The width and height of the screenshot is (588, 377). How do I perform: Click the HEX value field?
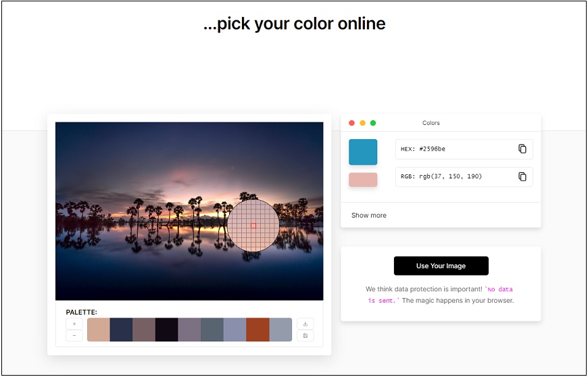454,149
